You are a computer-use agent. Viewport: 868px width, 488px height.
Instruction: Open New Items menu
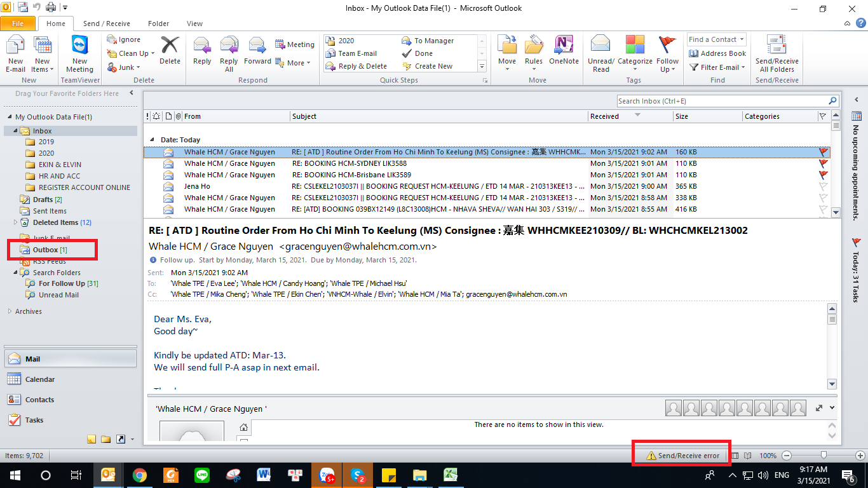(x=43, y=55)
